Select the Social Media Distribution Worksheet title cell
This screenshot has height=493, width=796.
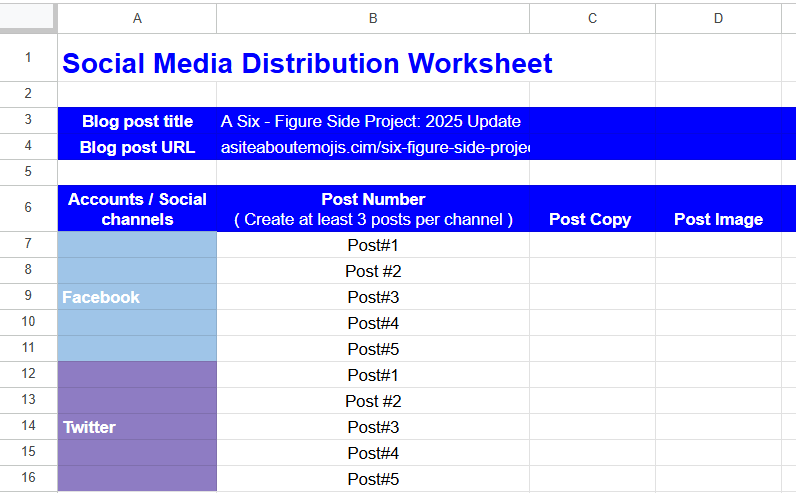tap(306, 63)
